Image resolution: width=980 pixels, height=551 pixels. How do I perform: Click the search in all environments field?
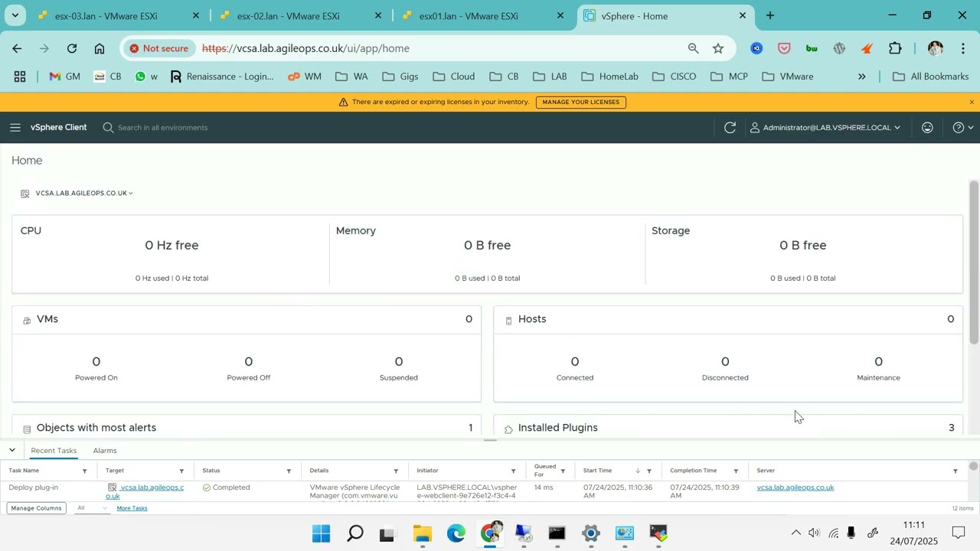[162, 128]
